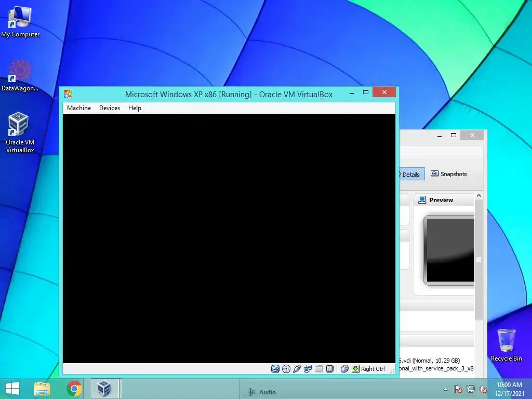
Task: Click the Right Ctrl host key label
Action: pyautogui.click(x=373, y=369)
